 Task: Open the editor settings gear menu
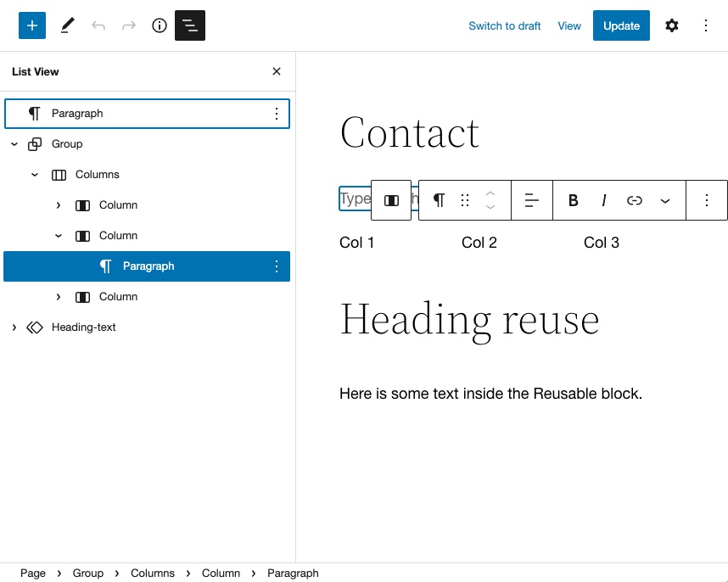pos(672,25)
